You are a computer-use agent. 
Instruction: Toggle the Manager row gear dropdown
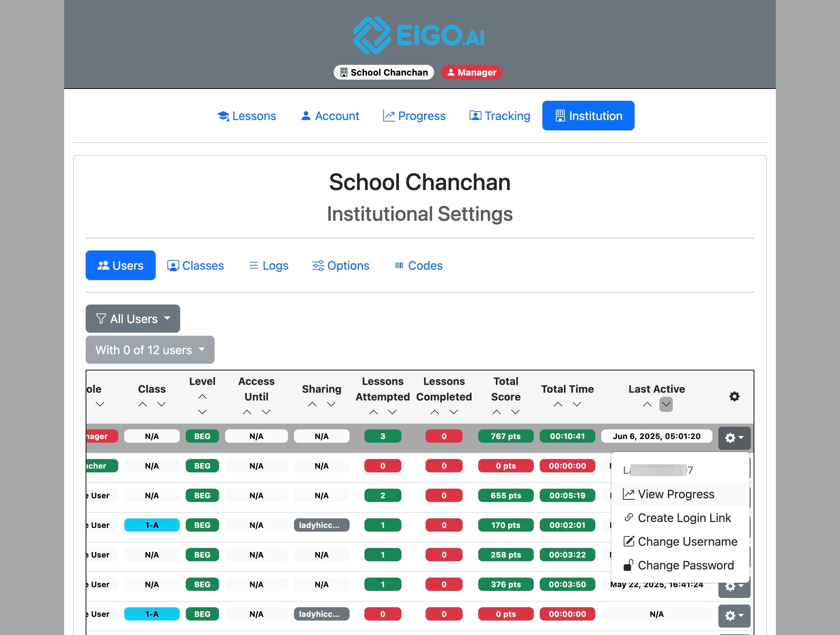coord(734,438)
